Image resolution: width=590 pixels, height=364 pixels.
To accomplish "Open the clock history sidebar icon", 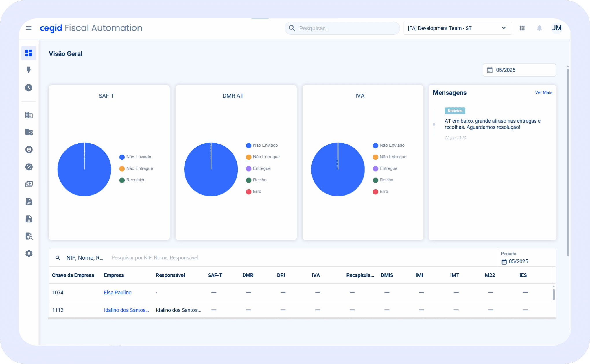I will pyautogui.click(x=29, y=88).
